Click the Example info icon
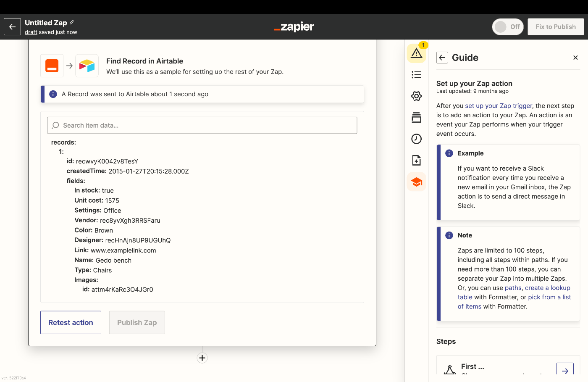 449,153
